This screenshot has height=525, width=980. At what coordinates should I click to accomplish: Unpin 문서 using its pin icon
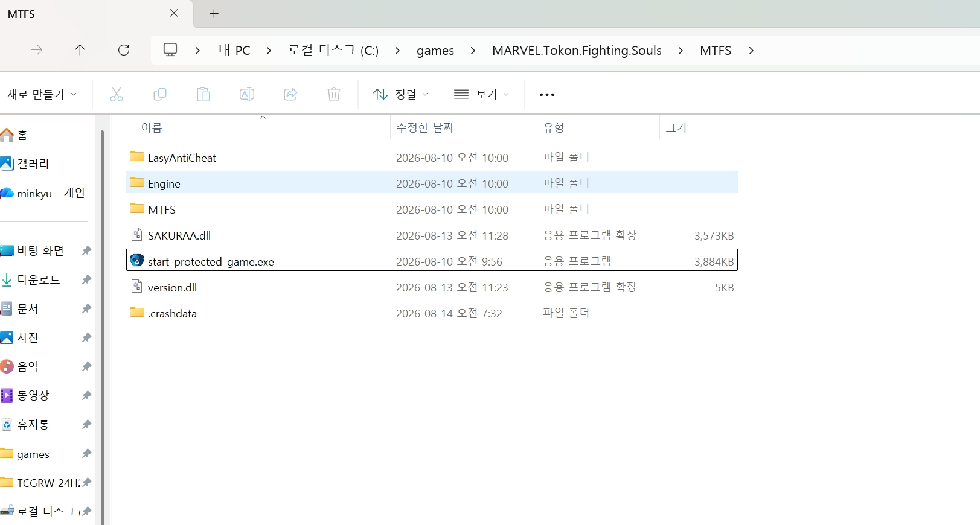point(87,308)
